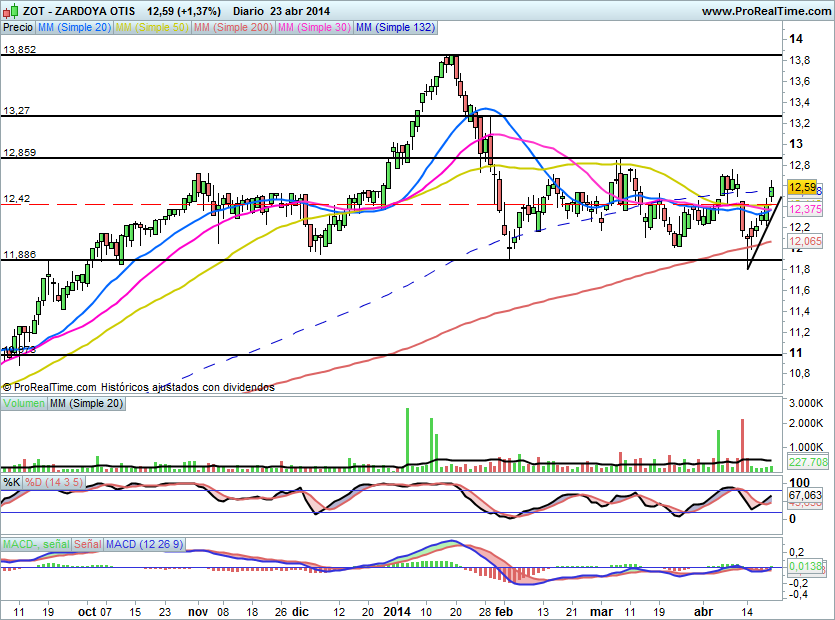The image size is (835, 620).
Task: Click the 3.000K volume axis label
Action: (806, 403)
